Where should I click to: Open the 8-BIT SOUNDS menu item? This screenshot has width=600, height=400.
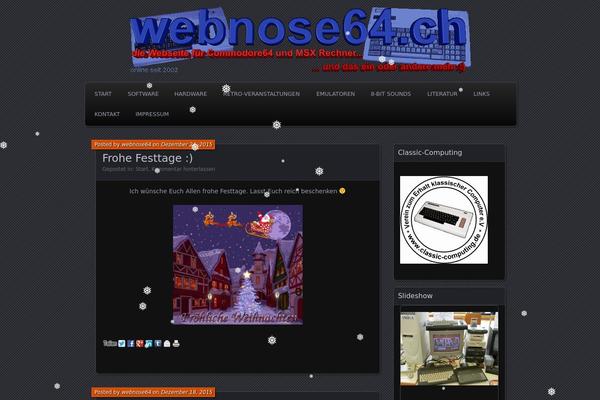391,94
